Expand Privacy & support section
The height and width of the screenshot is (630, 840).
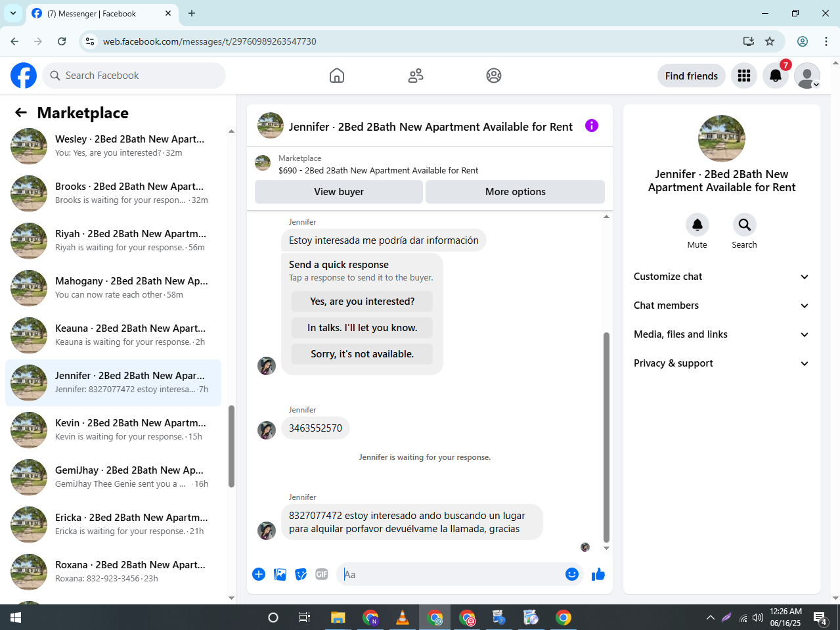click(x=721, y=363)
